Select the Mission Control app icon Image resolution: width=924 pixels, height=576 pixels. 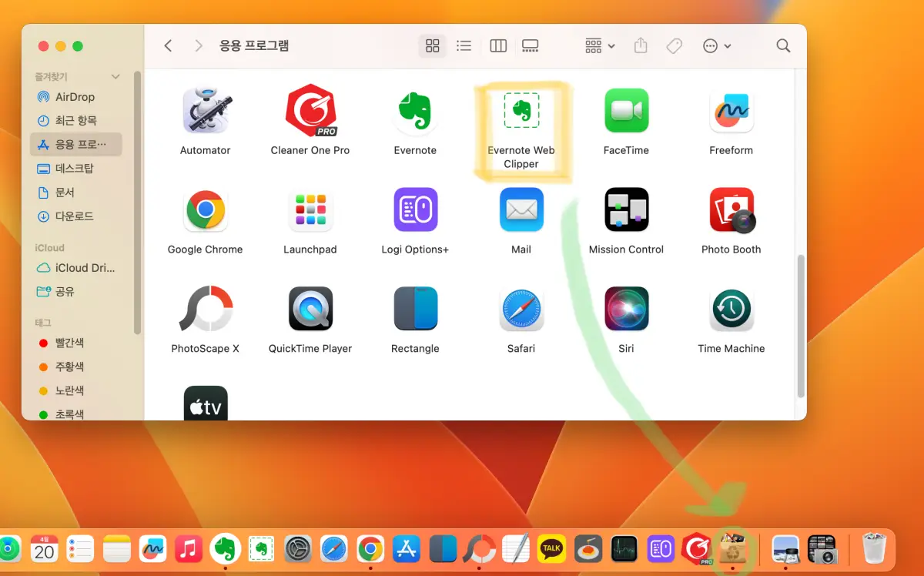click(626, 209)
